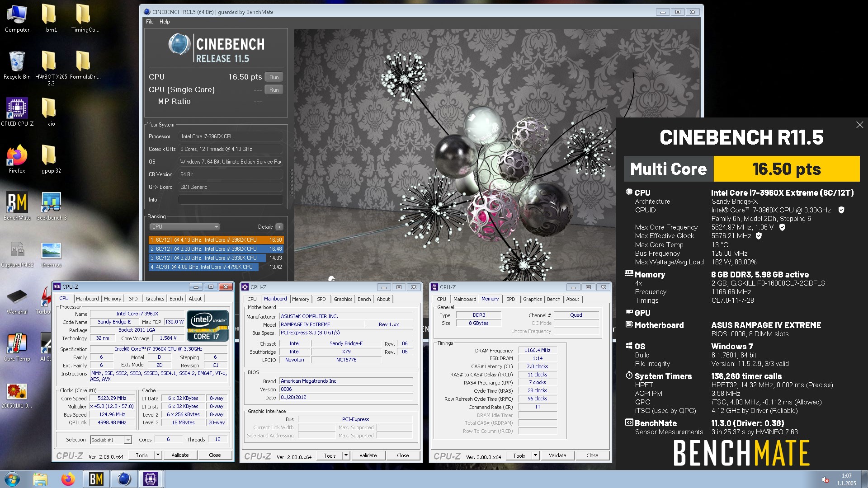Screen dimensions: 868x488
Task: Run the CPU multi-core benchmark
Action: [x=274, y=77]
